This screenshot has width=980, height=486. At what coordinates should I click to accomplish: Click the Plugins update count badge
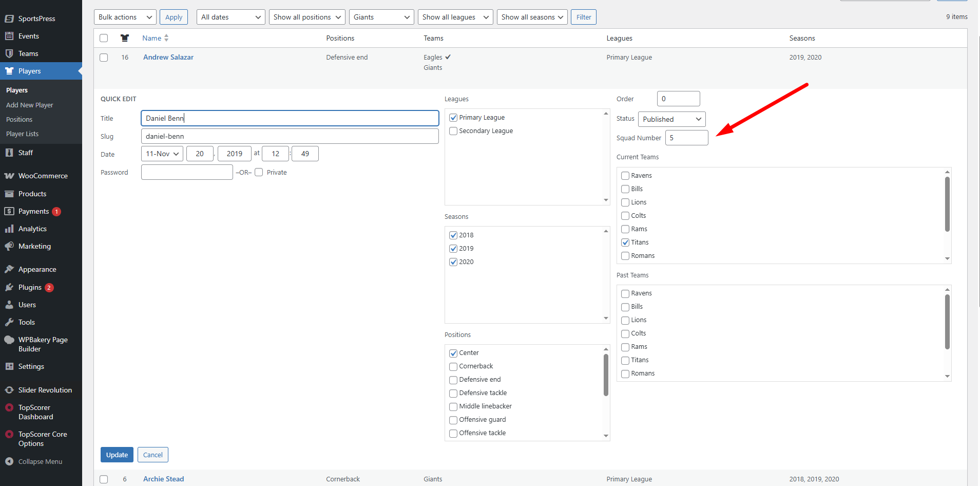click(49, 288)
